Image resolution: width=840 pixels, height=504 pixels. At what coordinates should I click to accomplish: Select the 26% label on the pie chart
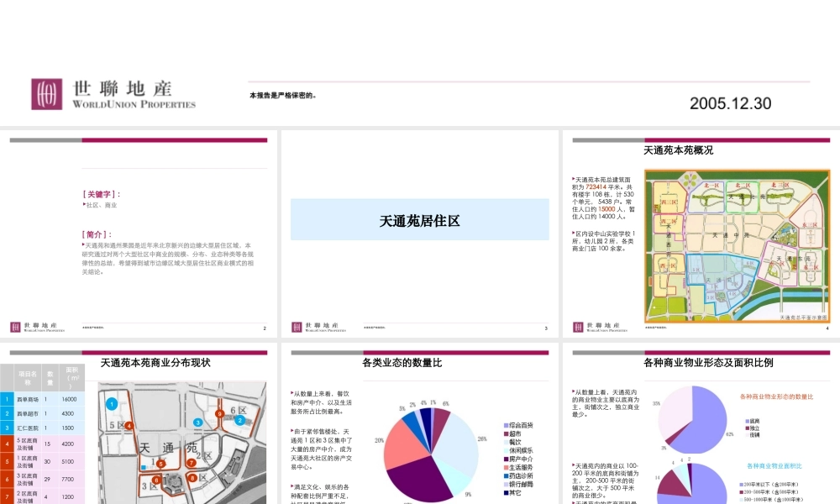point(482,438)
